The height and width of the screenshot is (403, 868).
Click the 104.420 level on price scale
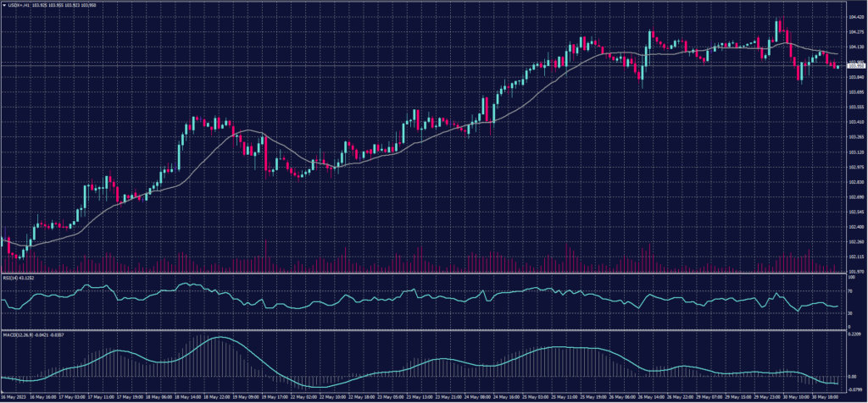pyautogui.click(x=856, y=17)
